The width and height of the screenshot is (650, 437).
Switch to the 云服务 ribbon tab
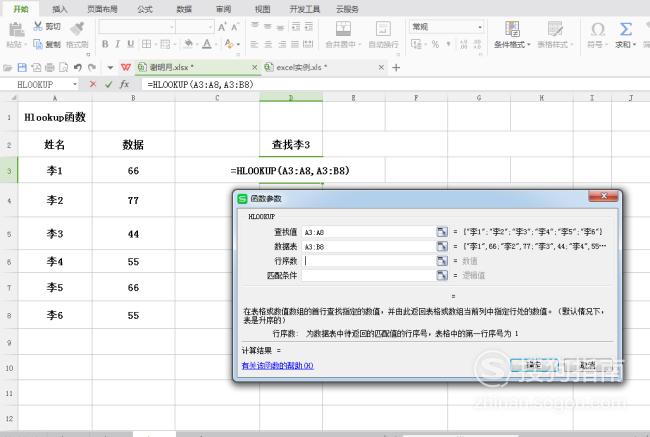pyautogui.click(x=347, y=9)
